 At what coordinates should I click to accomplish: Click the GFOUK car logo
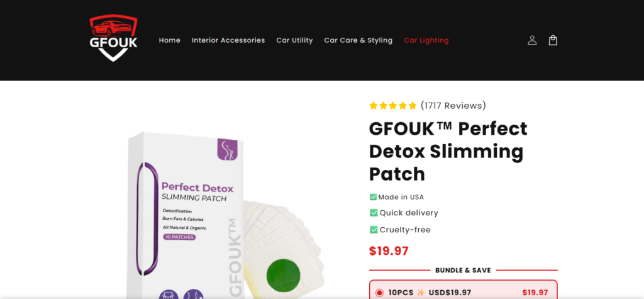click(113, 38)
